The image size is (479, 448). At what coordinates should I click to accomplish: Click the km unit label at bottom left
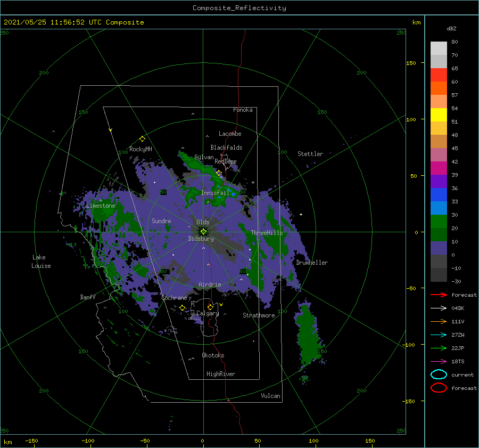[x=7, y=442]
